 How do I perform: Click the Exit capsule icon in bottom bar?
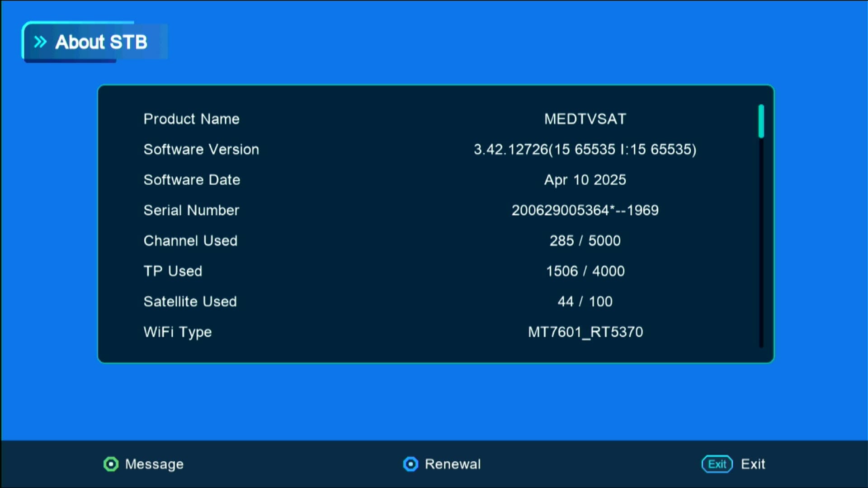pyautogui.click(x=717, y=464)
